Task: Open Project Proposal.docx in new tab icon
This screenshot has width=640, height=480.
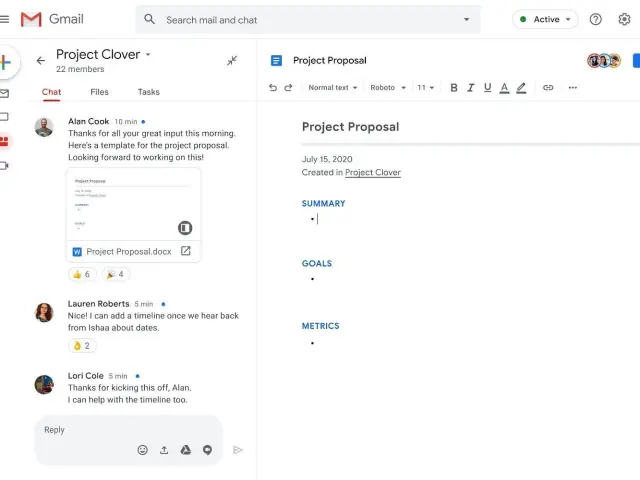Action: (185, 251)
